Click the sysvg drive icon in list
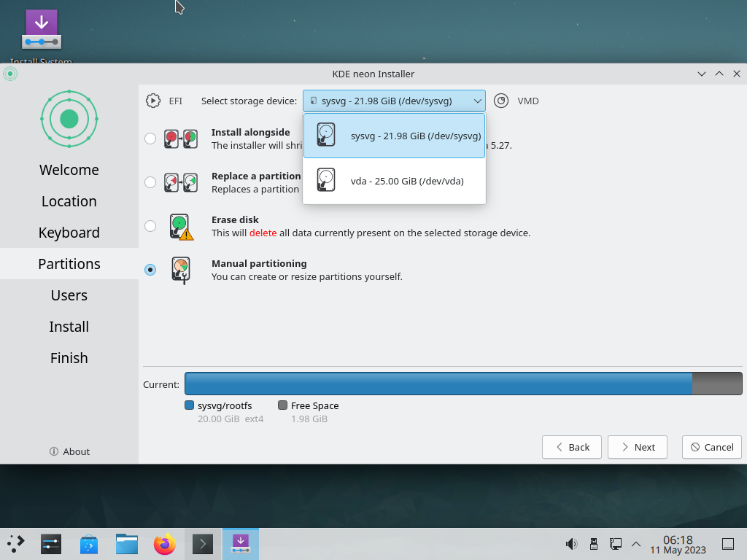The image size is (747, 560). tap(326, 135)
